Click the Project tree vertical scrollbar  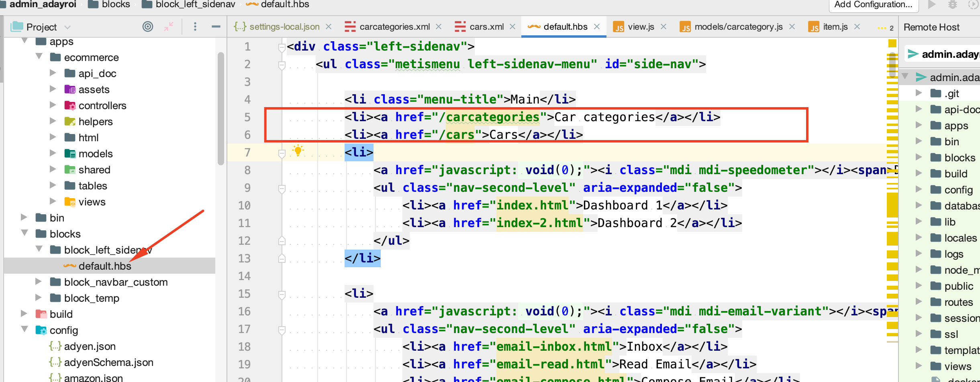pyautogui.click(x=220, y=108)
